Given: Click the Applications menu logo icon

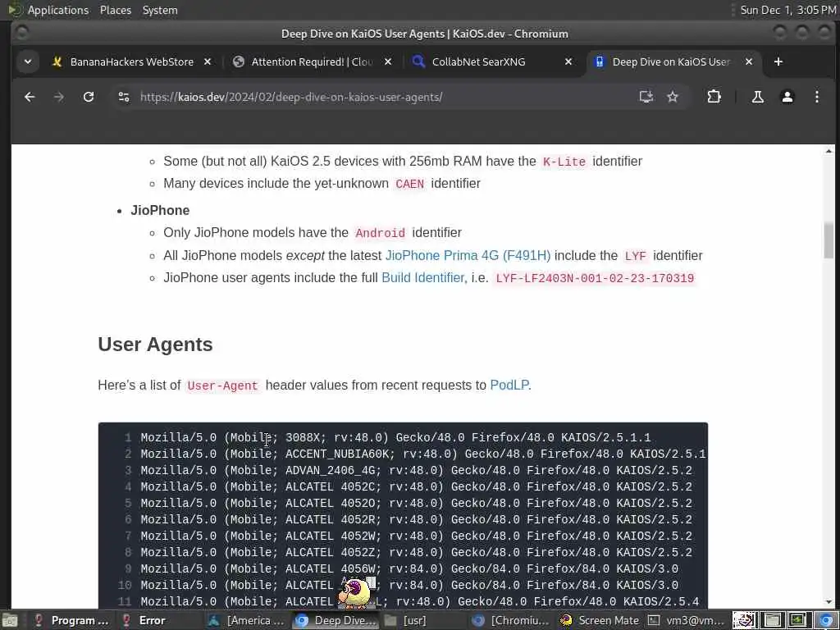Looking at the screenshot, I should point(15,10).
